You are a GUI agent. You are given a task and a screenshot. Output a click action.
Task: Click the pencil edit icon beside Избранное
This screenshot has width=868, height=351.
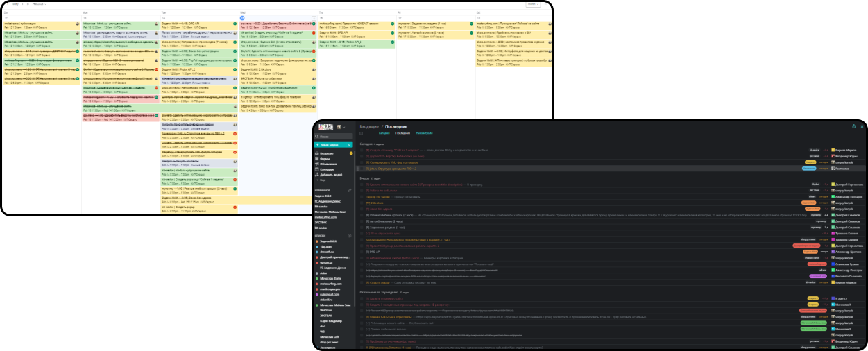349,189
